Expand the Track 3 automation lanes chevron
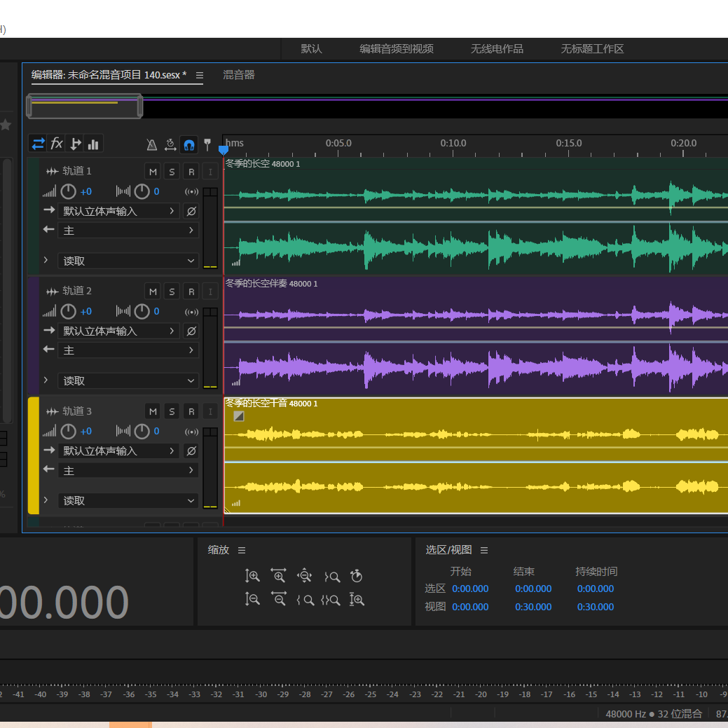728x728 pixels. 46,500
